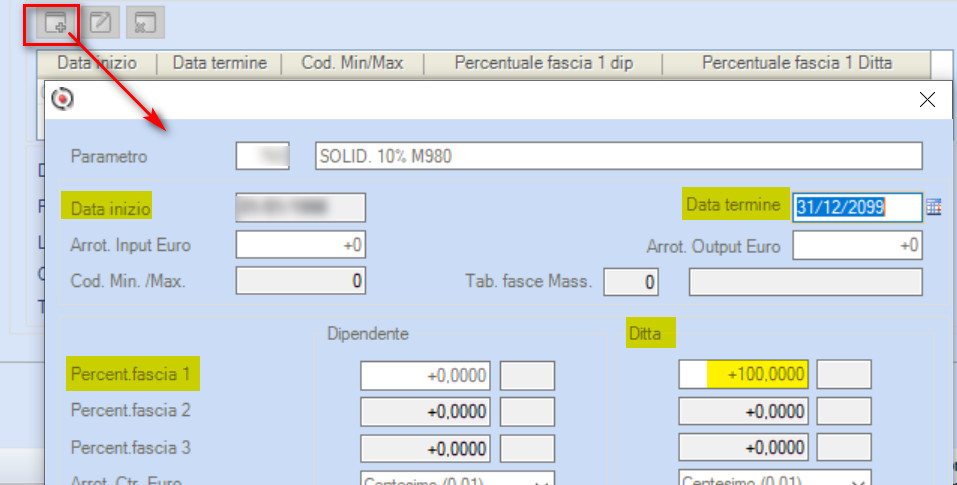Click the Ditta group label
This screenshot has height=485, width=957.
coord(645,334)
